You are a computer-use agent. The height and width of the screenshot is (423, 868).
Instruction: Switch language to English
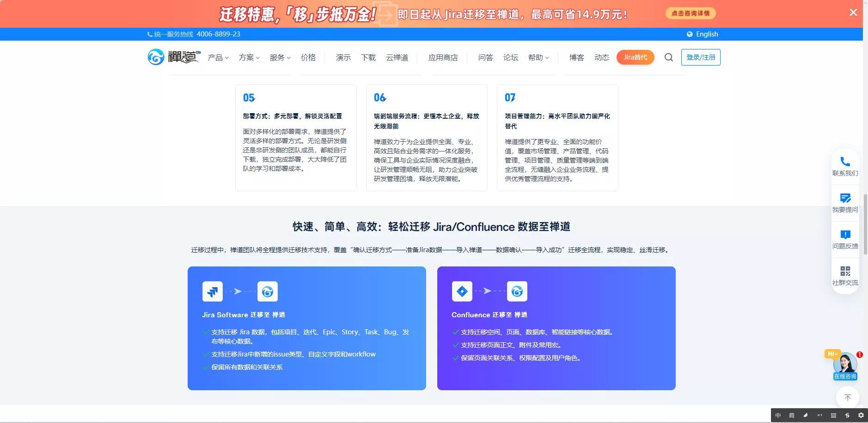tap(702, 34)
